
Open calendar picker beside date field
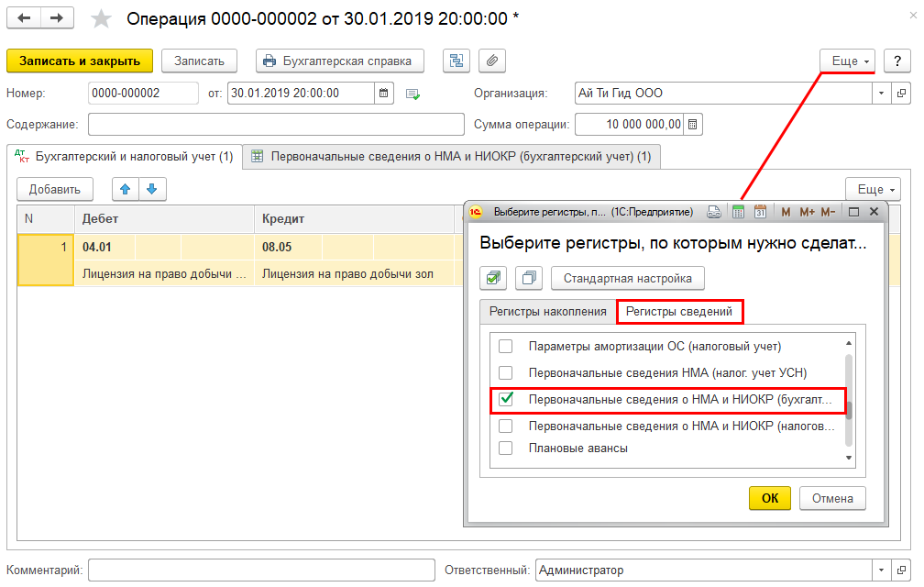tap(383, 94)
